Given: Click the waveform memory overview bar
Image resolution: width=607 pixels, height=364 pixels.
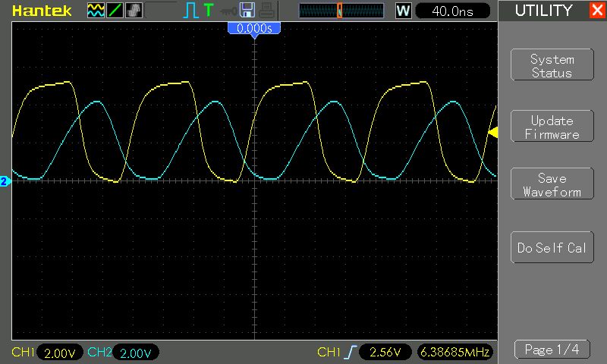Looking at the screenshot, I should pos(341,11).
